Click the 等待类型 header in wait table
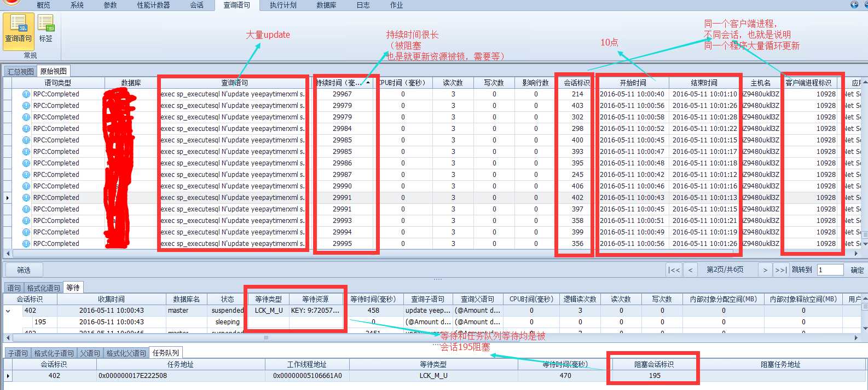This screenshot has height=390, width=868. pos(268,299)
